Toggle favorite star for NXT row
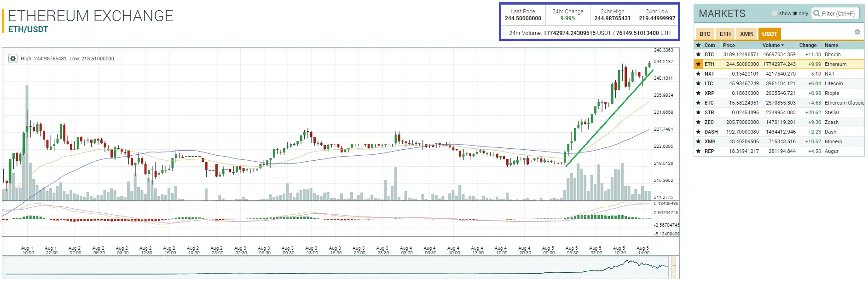 pyautogui.click(x=698, y=74)
